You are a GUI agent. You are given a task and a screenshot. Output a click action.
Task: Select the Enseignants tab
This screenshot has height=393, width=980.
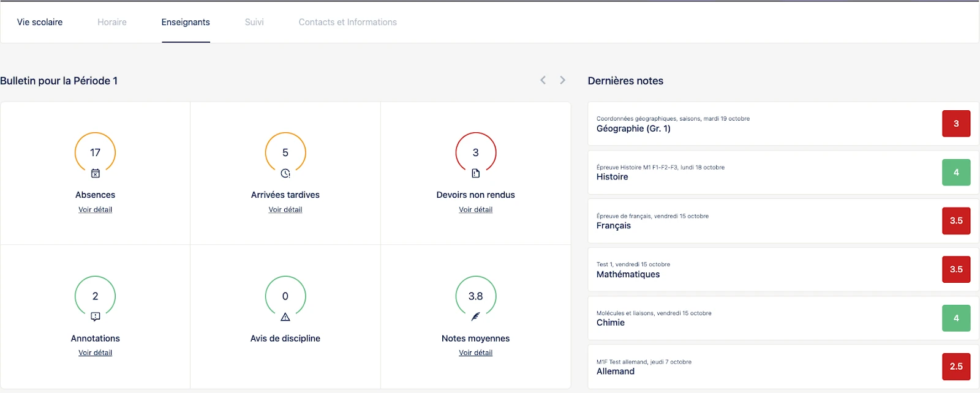tap(186, 22)
